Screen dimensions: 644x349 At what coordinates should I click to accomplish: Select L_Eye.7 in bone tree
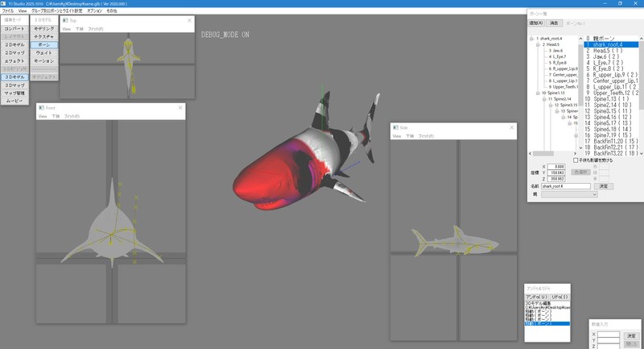557,56
